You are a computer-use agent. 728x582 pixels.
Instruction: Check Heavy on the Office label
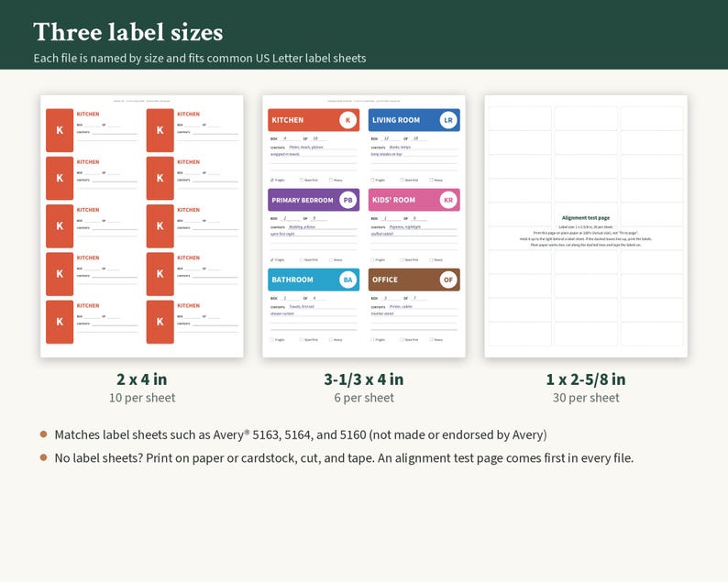431,340
